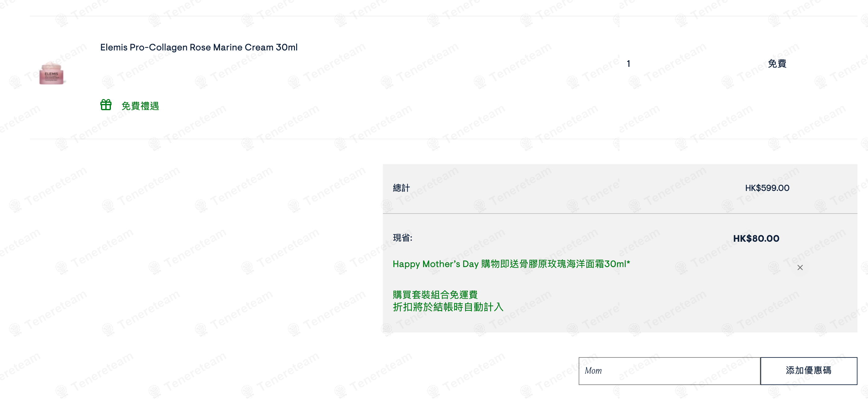This screenshot has height=411, width=868.
Task: Click the 購買套裝組合免運費 free shipping notice
Action: coord(435,295)
